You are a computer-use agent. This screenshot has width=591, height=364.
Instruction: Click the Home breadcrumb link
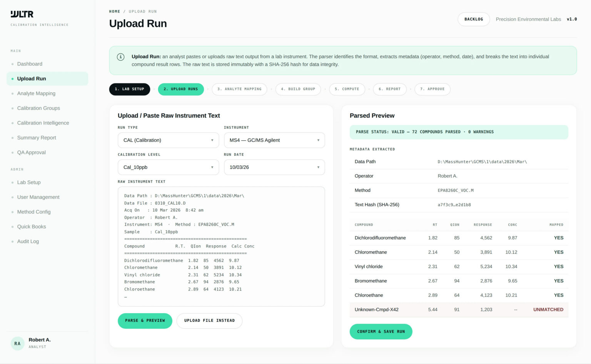click(x=115, y=12)
